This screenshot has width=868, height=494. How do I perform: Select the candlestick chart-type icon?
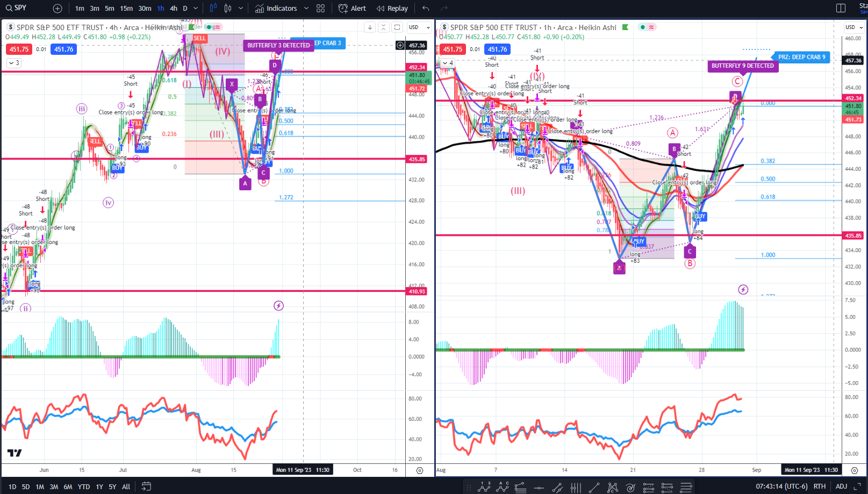tap(228, 8)
